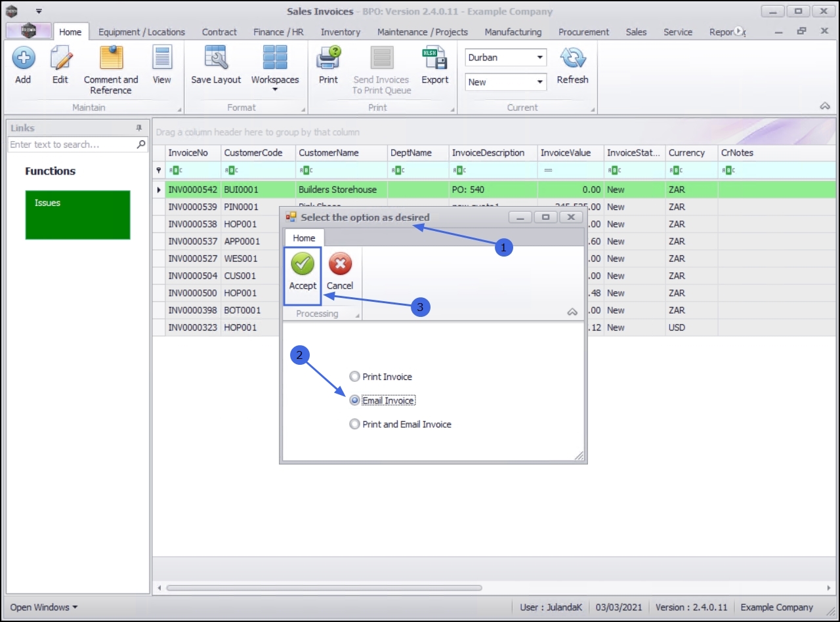Open the Sales ribbon tab

[x=636, y=31]
